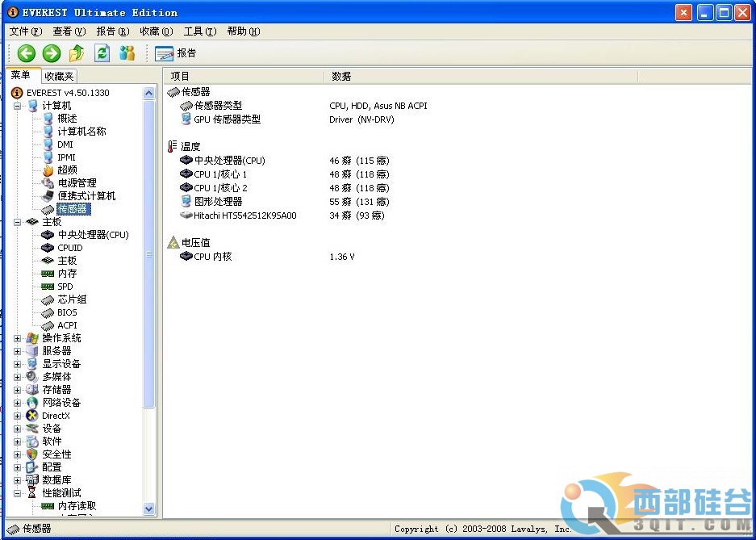756x540 pixels.
Task: Open the 报告 report toolbar button
Action: point(176,53)
